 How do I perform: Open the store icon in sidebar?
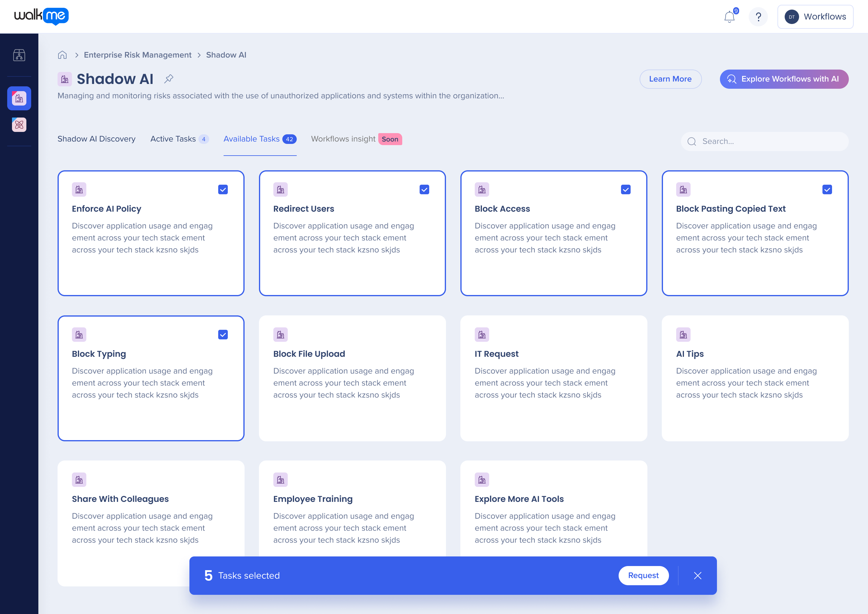click(x=19, y=55)
